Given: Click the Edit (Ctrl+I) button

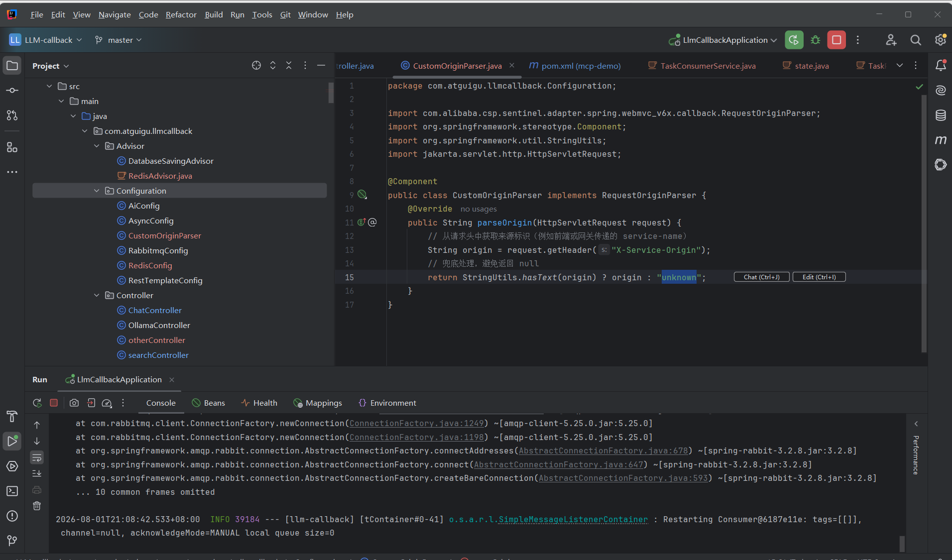Looking at the screenshot, I should point(819,277).
